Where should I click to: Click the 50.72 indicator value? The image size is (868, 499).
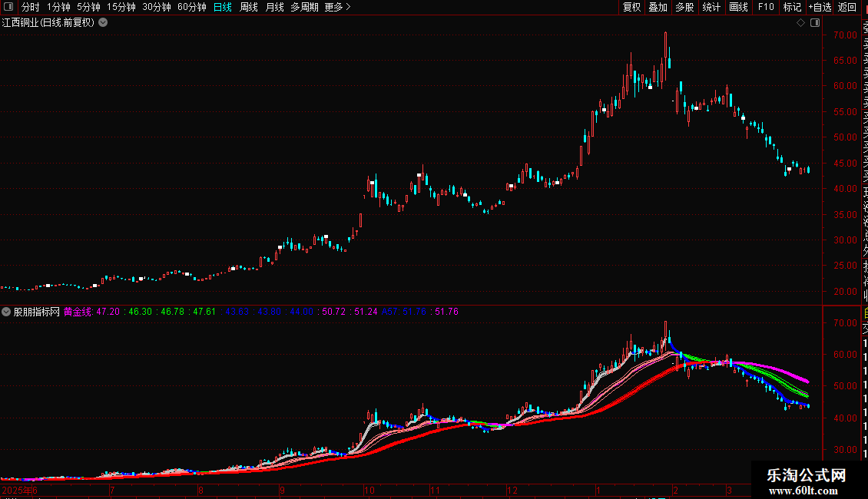coord(334,312)
